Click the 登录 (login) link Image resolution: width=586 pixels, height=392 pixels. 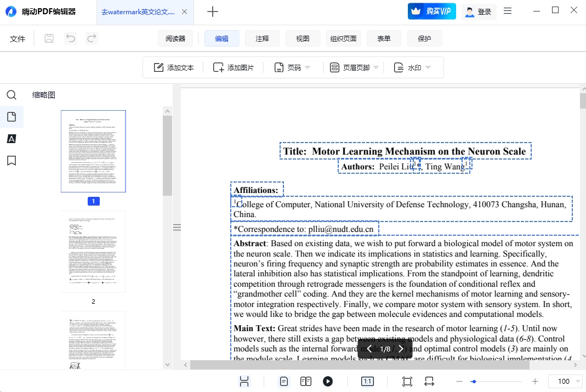(x=479, y=10)
